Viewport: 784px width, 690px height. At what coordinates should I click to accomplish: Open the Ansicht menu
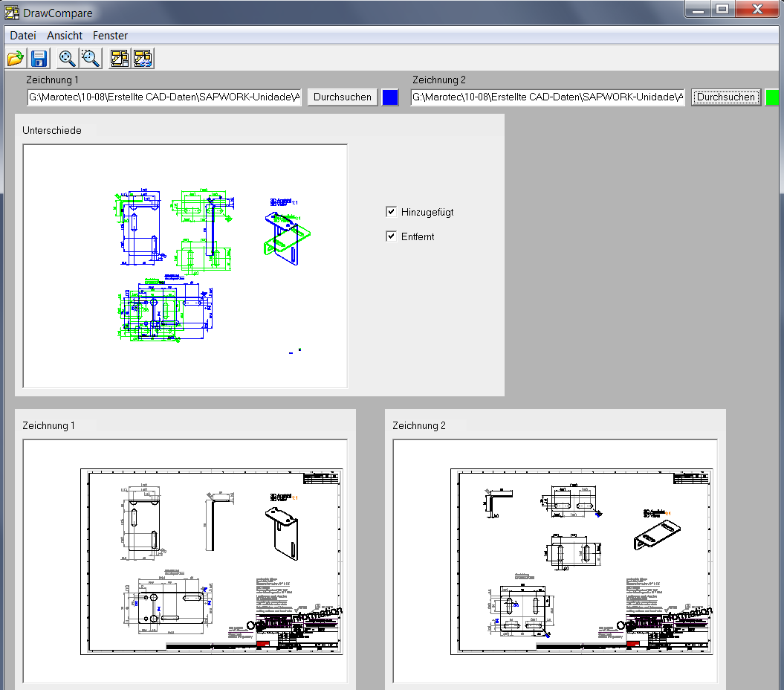click(64, 35)
